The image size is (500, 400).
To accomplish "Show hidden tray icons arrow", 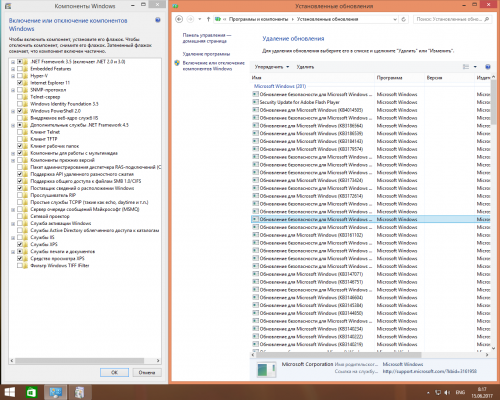I will [428, 393].
